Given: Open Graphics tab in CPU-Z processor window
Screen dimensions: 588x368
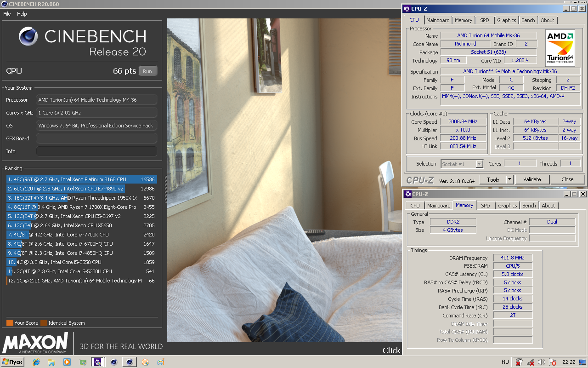Looking at the screenshot, I should coord(507,20).
